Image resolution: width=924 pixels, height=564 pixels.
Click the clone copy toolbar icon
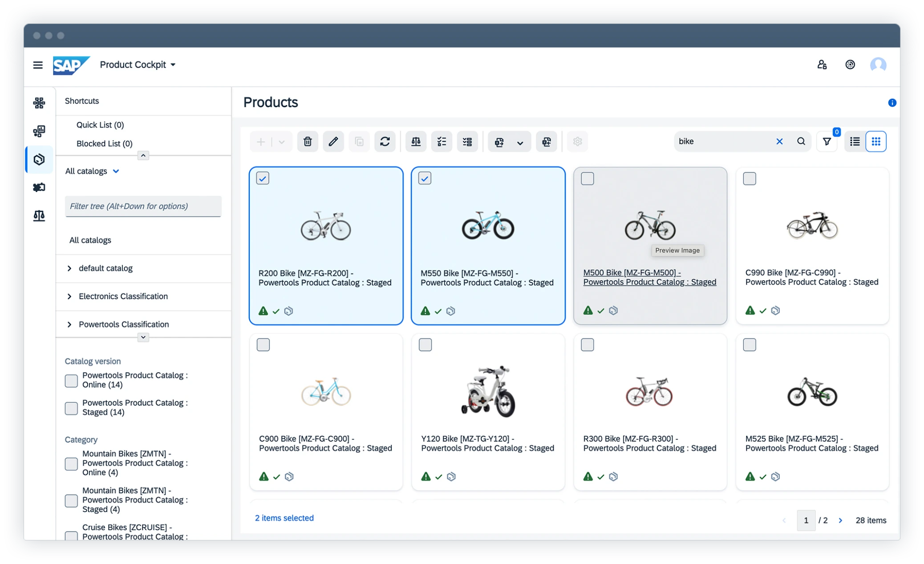(x=359, y=141)
